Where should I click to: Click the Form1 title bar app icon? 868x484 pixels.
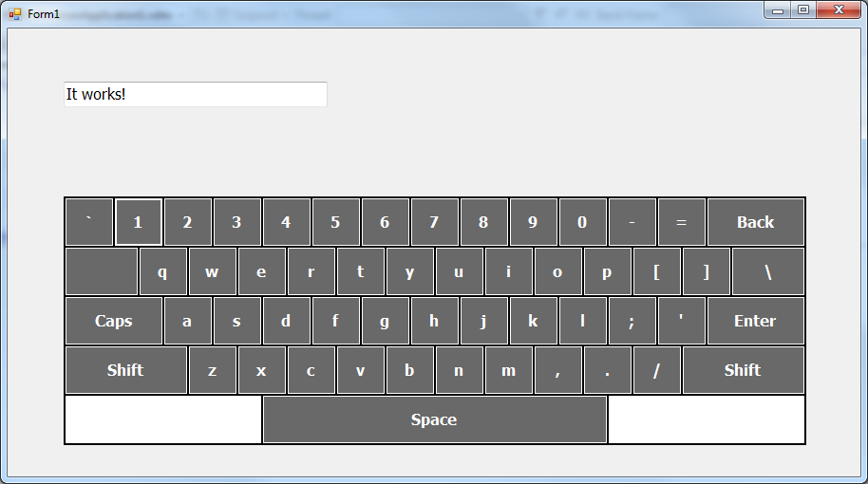click(x=15, y=14)
